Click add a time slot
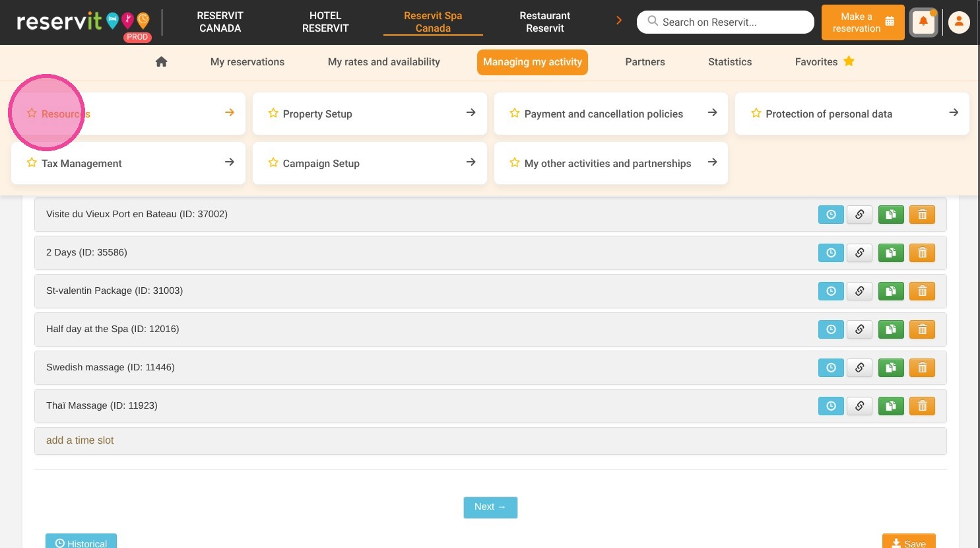Screen dimensions: 980x548 [80, 440]
